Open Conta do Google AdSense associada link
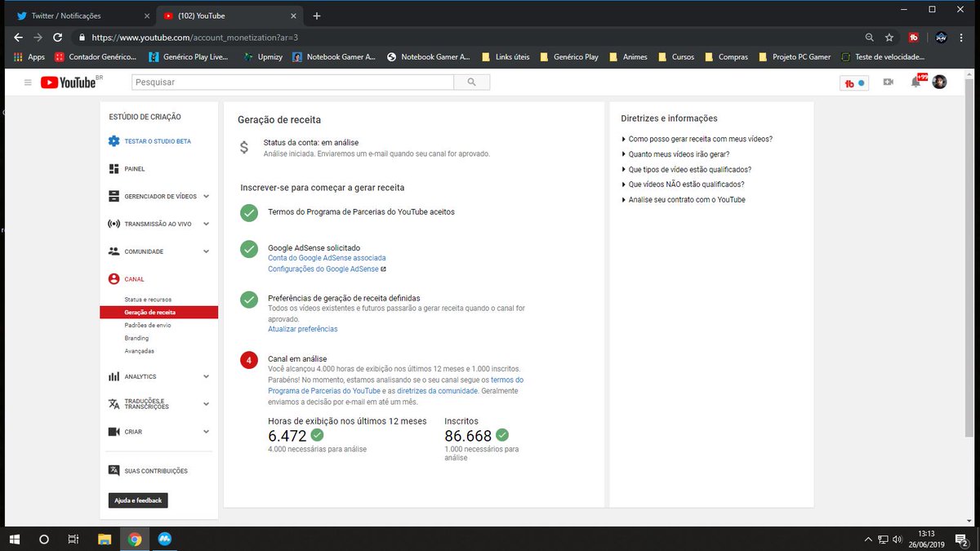 pyautogui.click(x=327, y=258)
